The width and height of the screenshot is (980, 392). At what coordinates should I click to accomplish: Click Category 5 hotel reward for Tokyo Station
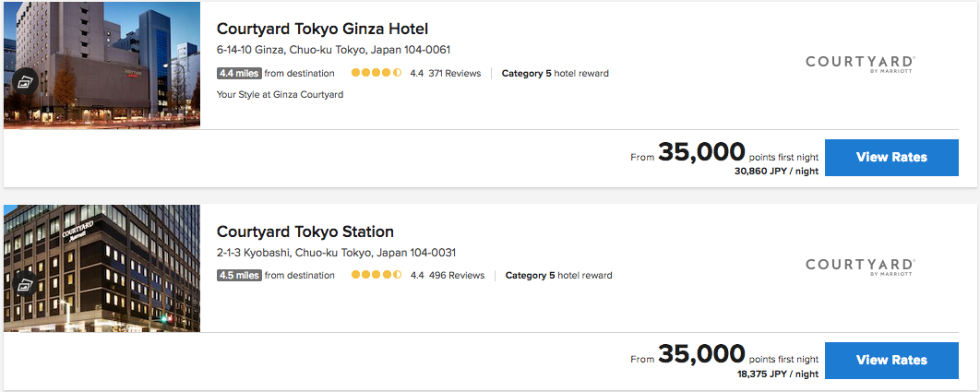coord(558,275)
